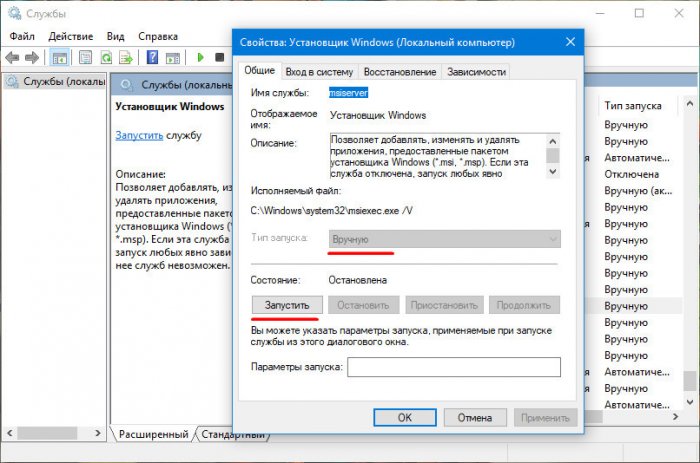
Task: Go back with the toolbar left arrow
Action: 12,57
